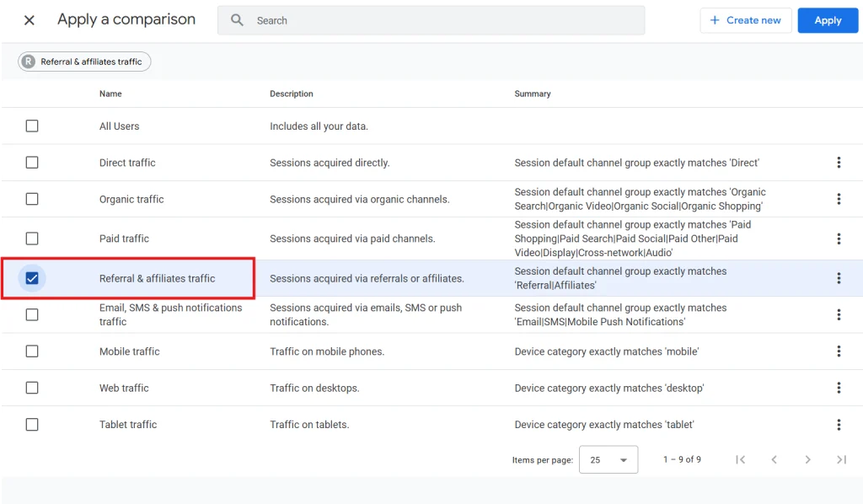Viewport: 863px width, 504px height.
Task: Jump to last page of comparisons
Action: point(841,459)
